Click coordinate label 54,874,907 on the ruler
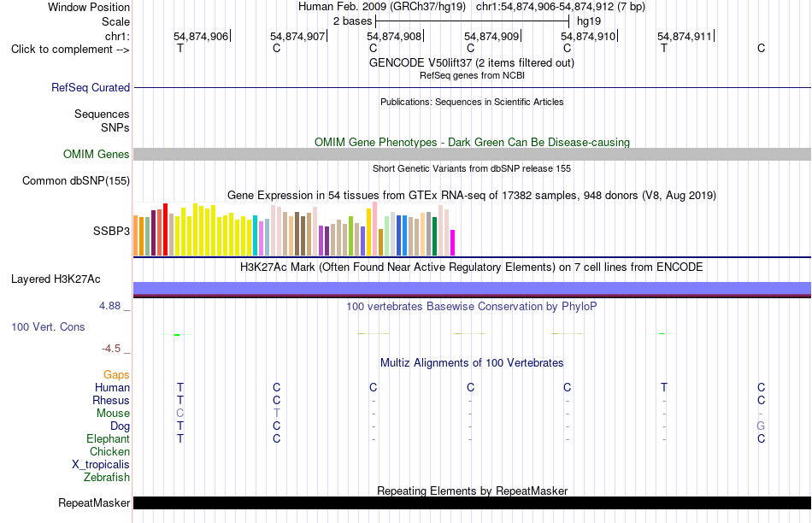 (297, 36)
